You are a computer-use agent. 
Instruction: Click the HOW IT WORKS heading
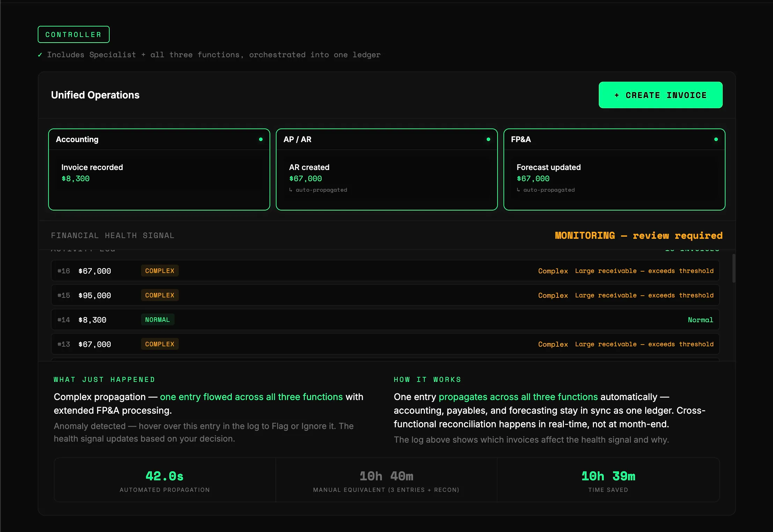427,379
